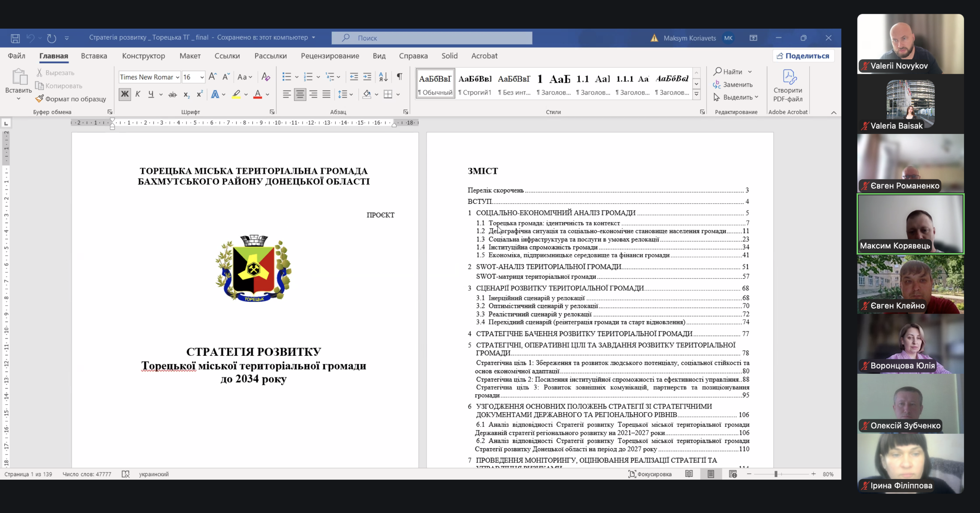Switch to the Конструктор tab
Viewport: 980px width, 513px height.
[144, 56]
